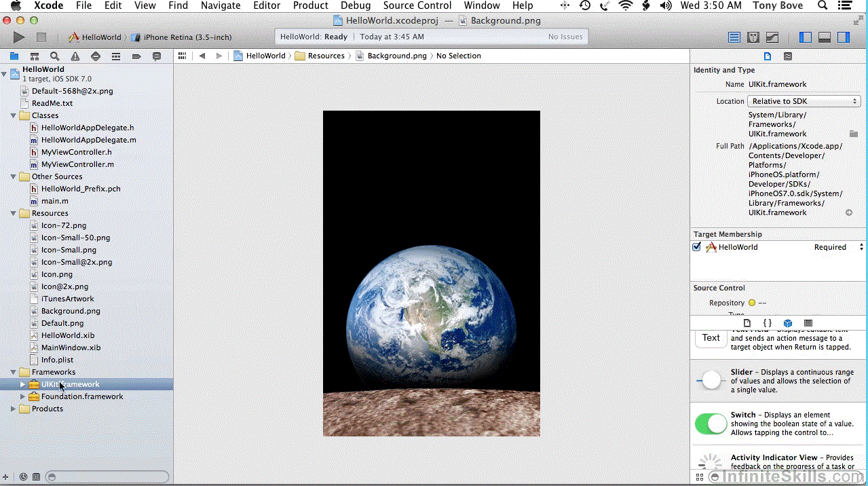This screenshot has height=486, width=868.
Task: Select MyViewController.m in navigator
Action: pyautogui.click(x=77, y=164)
